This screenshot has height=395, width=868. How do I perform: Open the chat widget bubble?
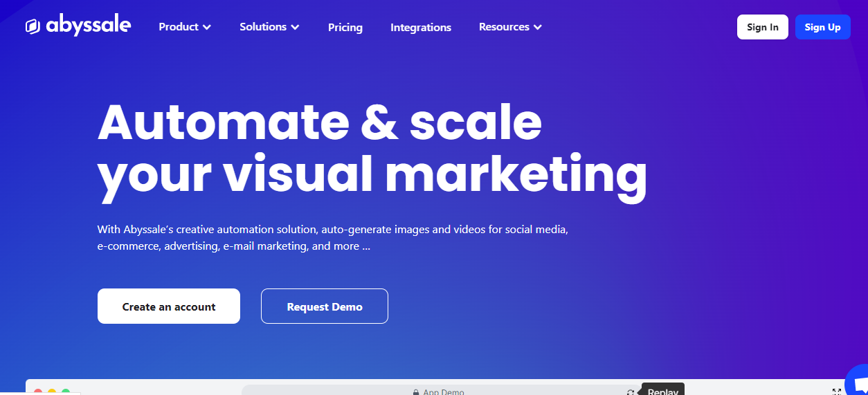[858, 382]
